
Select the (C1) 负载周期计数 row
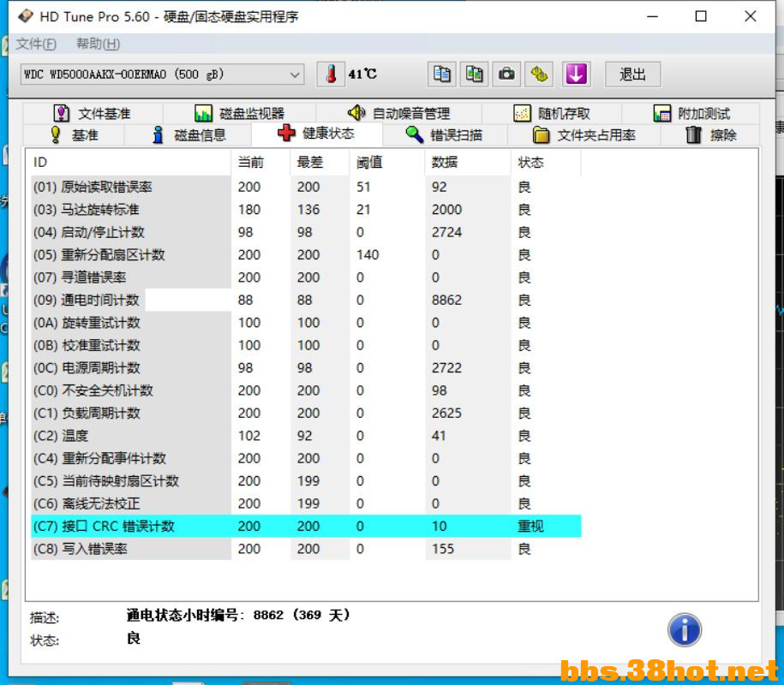pyautogui.click(x=306, y=414)
